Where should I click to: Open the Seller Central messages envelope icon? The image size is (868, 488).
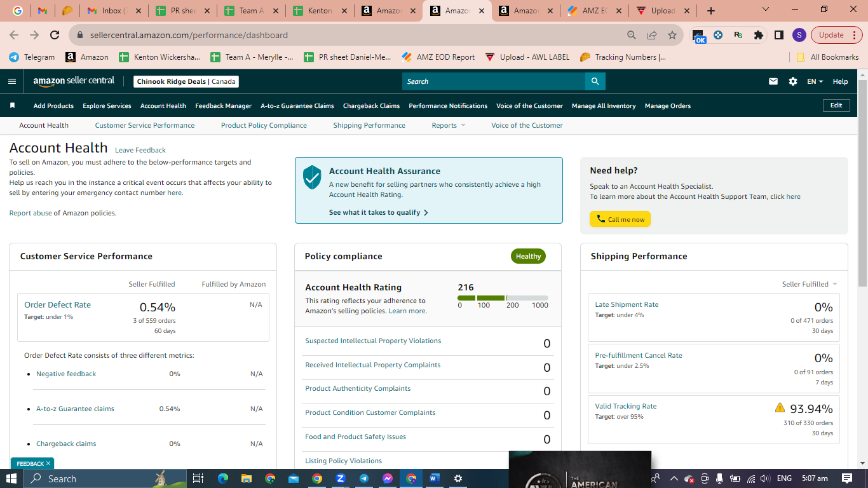pyautogui.click(x=773, y=81)
